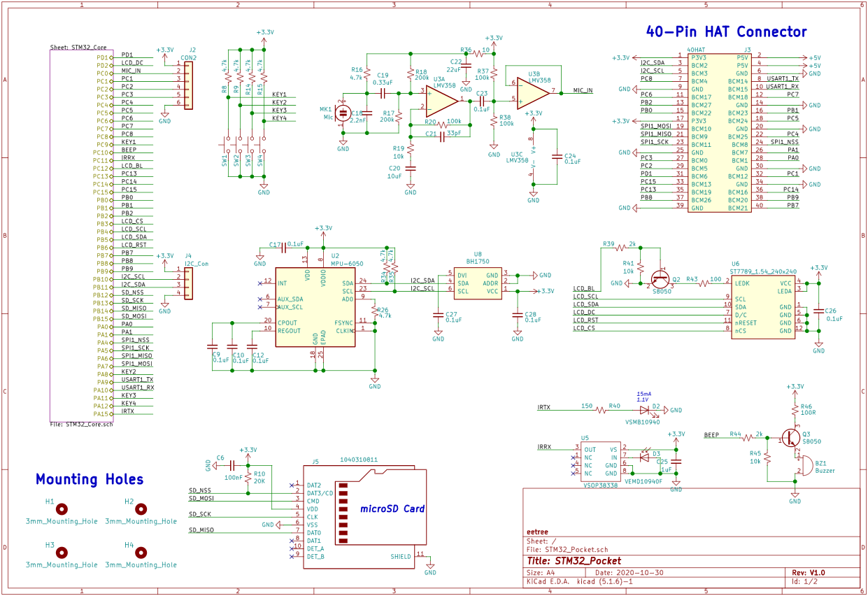Click the 'Size: A4' field
This screenshot has width=868, height=596.
tap(541, 572)
